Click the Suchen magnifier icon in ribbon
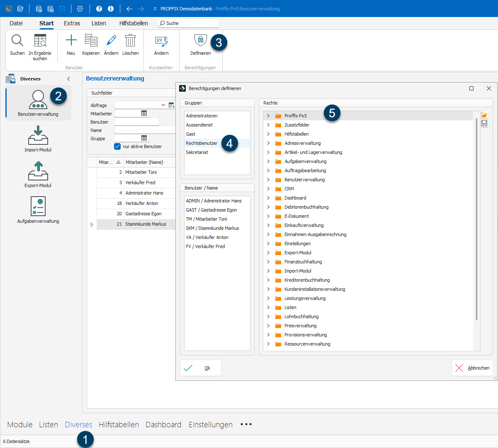Viewport: 498px width, 448px height. (x=17, y=41)
